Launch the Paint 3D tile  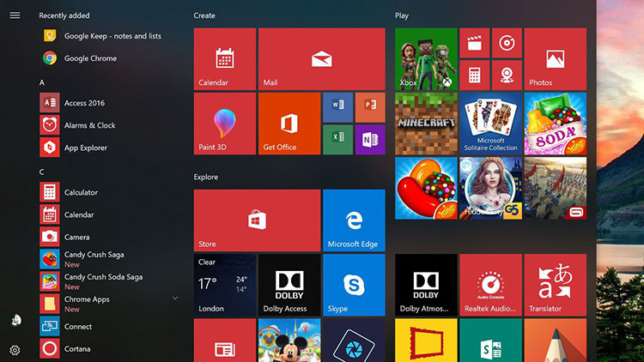225,124
